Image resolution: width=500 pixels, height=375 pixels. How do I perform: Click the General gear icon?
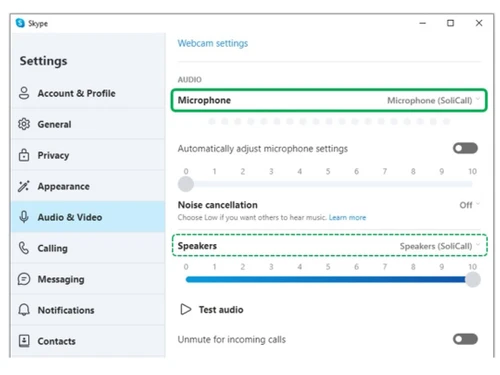[24, 124]
